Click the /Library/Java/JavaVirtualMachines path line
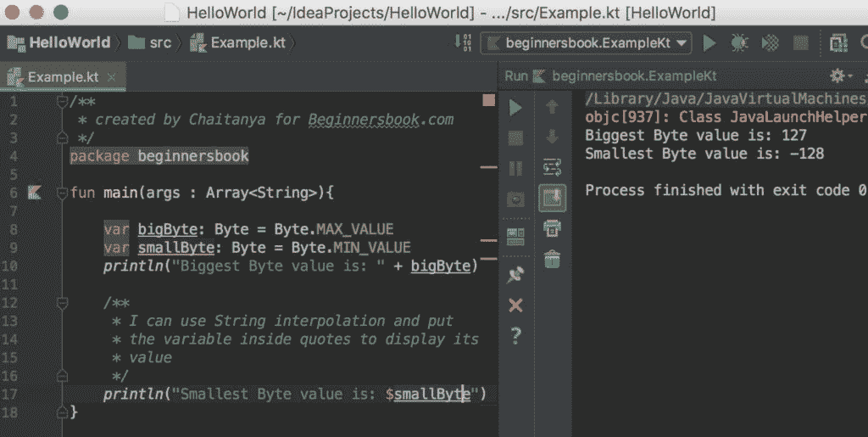 coord(726,99)
